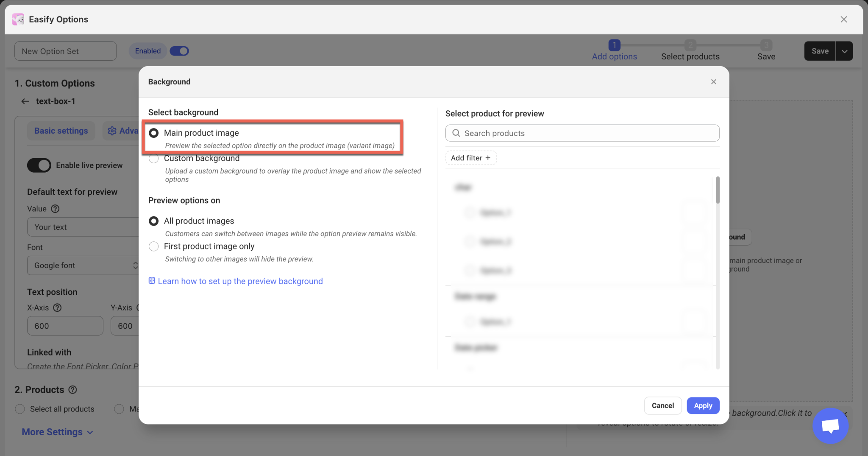Screen dimensions: 868x456
Task: Toggle the Enabled switch off
Action: [179, 51]
